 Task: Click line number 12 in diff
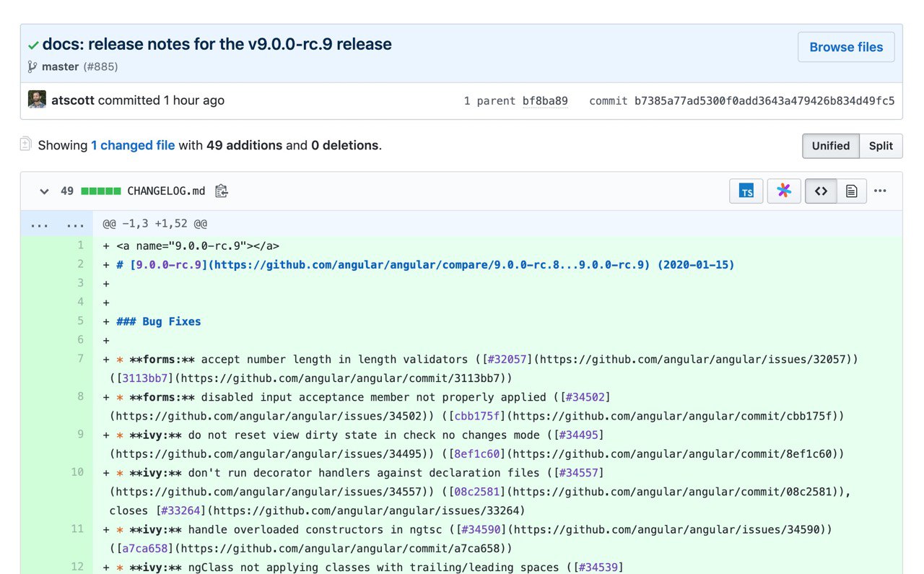[x=77, y=567]
